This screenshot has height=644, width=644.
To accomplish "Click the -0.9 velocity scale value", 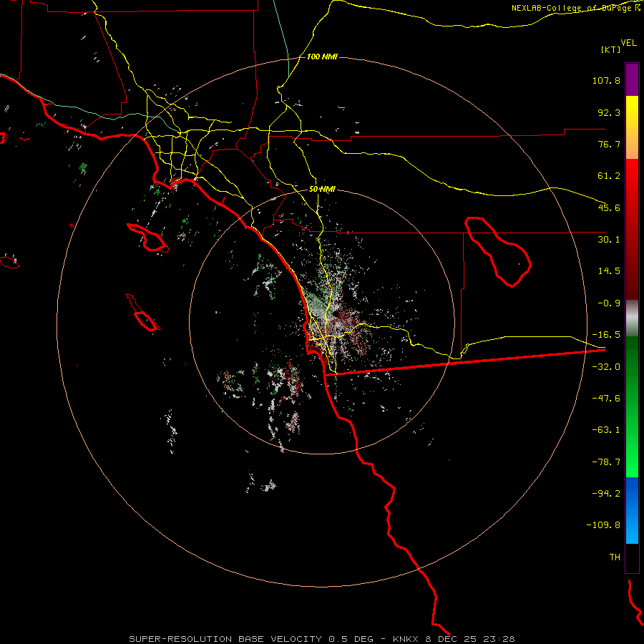I will (609, 303).
